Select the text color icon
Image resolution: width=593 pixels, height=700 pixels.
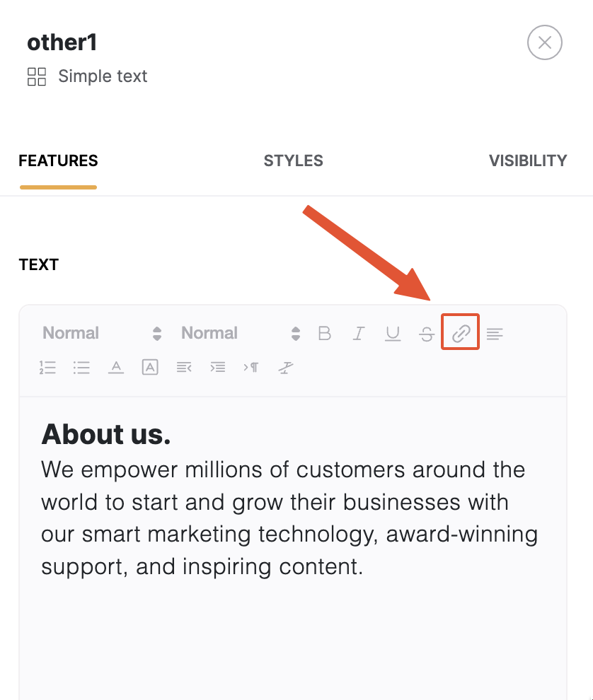pos(115,367)
